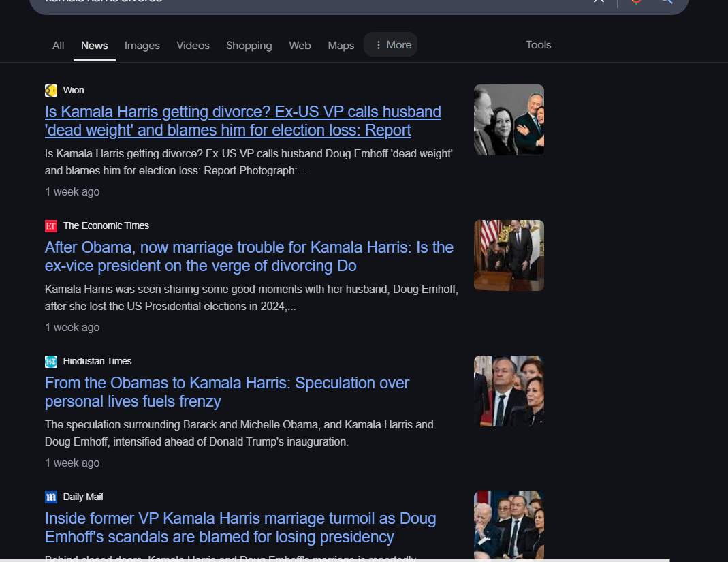The width and height of the screenshot is (728, 562).
Task: Switch to the All results tab
Action: click(x=59, y=46)
